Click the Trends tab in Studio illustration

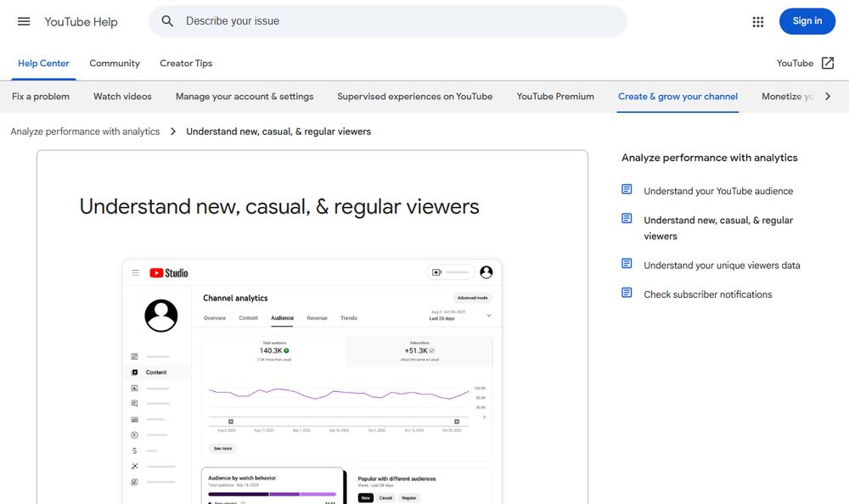click(349, 318)
